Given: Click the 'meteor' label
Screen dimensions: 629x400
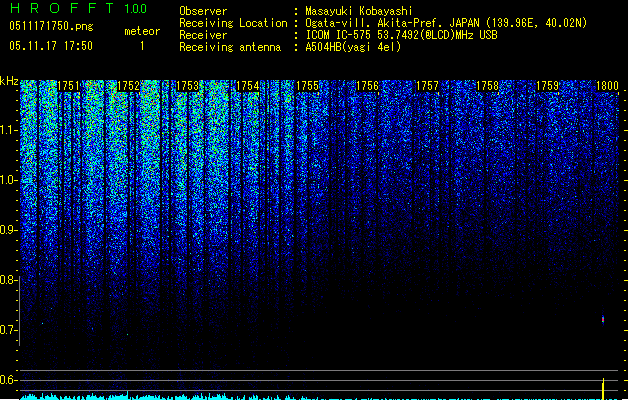Looking at the screenshot, I should click(142, 31).
